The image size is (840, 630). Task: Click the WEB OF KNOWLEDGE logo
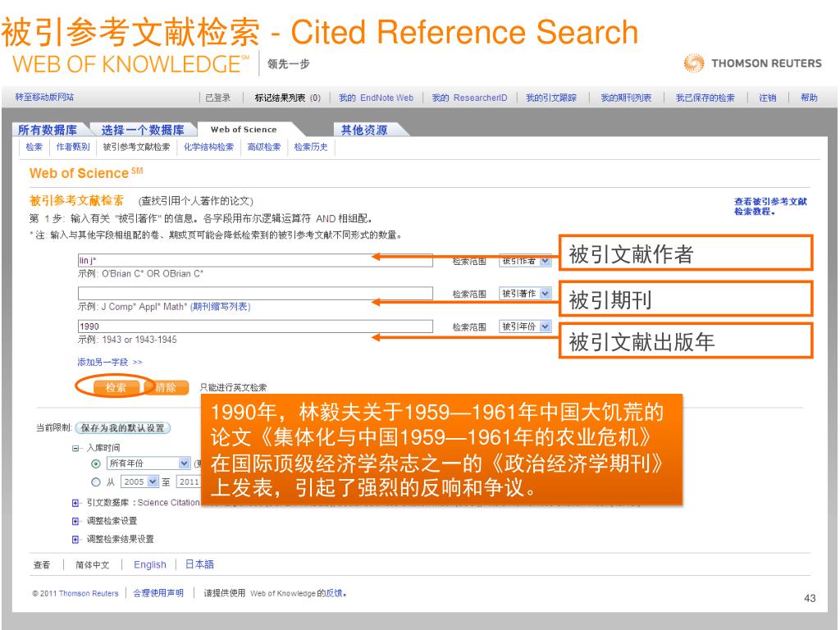tap(131, 64)
